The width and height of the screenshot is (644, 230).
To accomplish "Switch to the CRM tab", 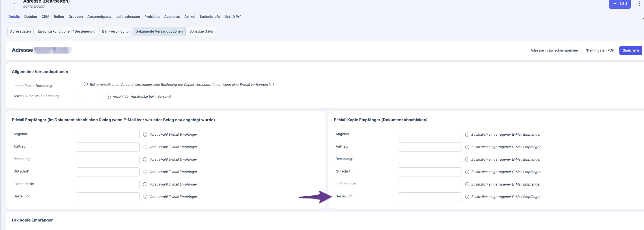I will point(45,17).
